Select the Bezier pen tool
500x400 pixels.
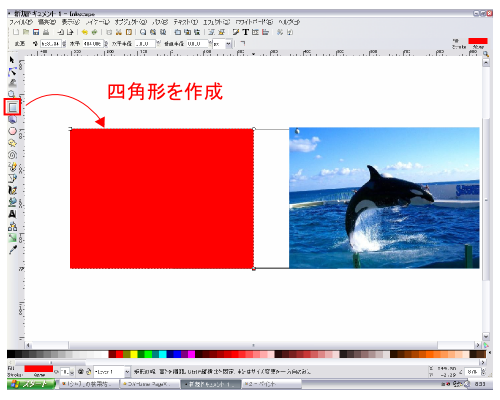(12, 178)
